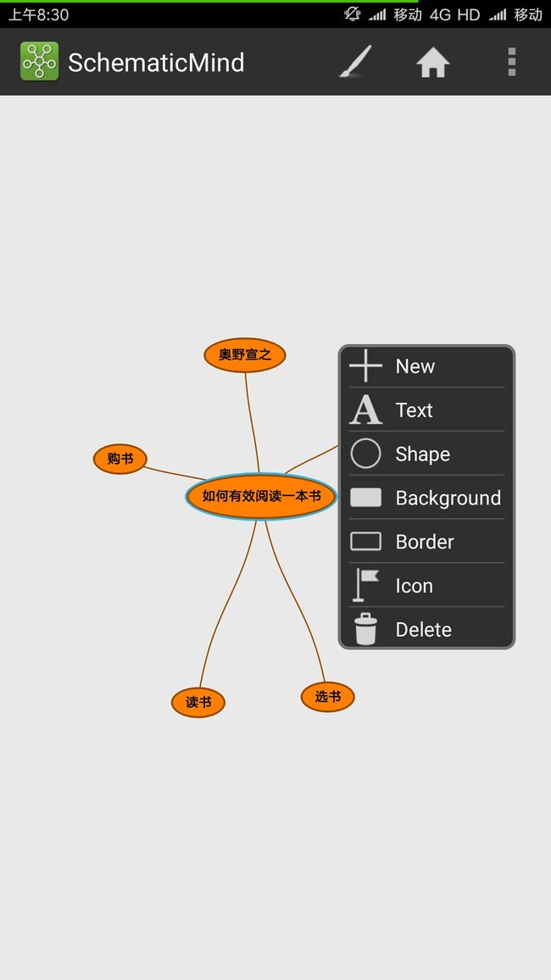Open the three-dot overflow menu
The height and width of the screenshot is (980, 551).
[x=512, y=62]
